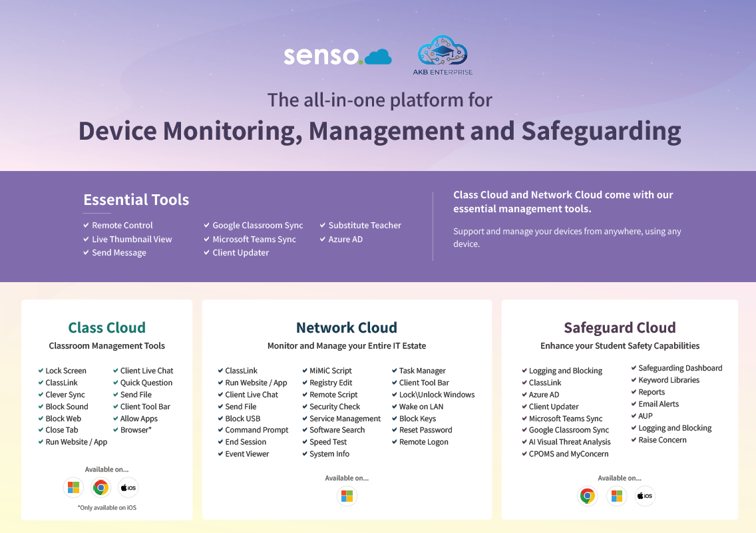
Task: Click 'Allow Apps' in Class Cloud
Action: pyautogui.click(x=139, y=419)
